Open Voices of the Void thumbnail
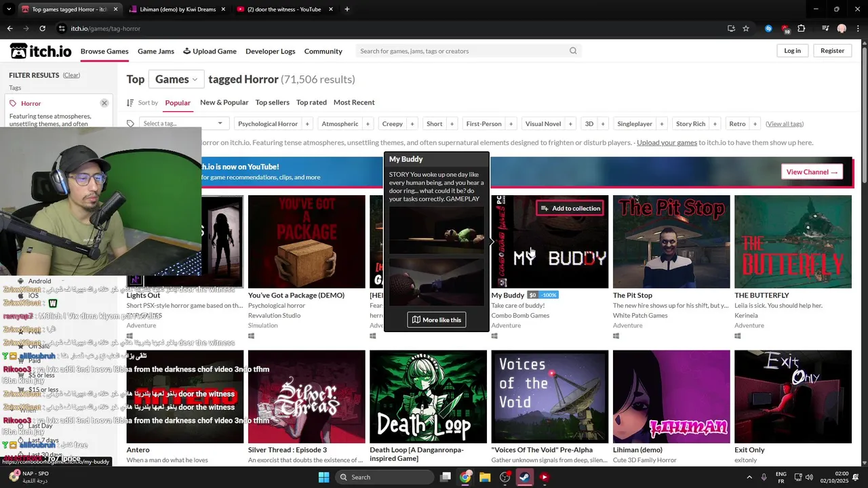Screen dimensions: 868x488 (x=550, y=396)
